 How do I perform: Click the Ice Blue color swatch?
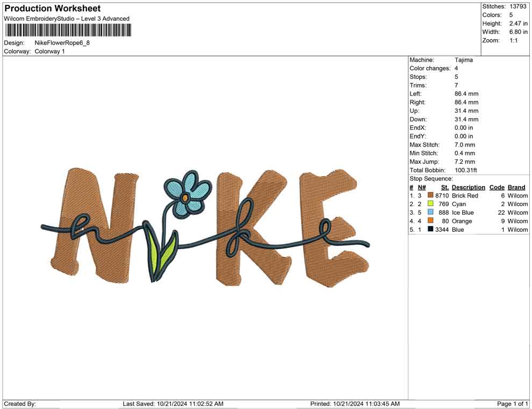(430, 212)
